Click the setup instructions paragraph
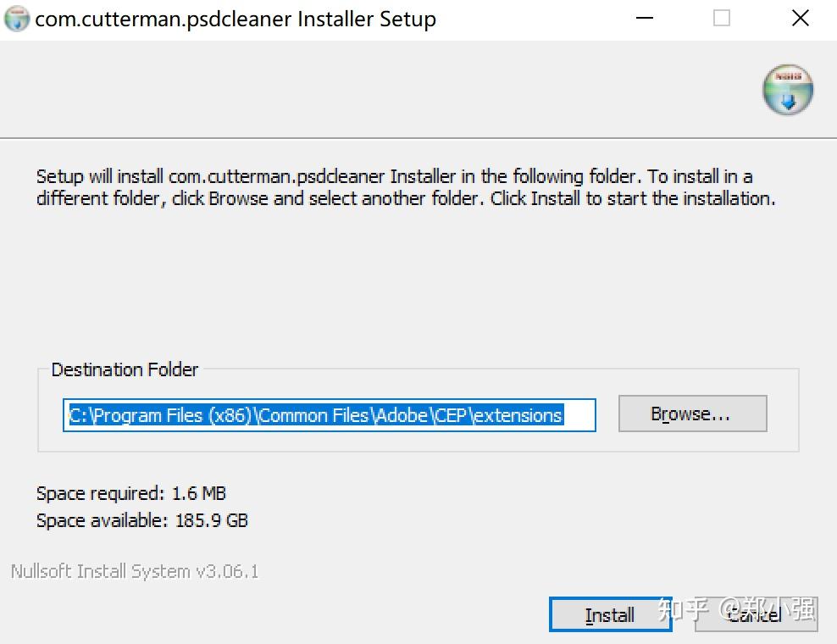This screenshot has width=837, height=644. pos(406,187)
